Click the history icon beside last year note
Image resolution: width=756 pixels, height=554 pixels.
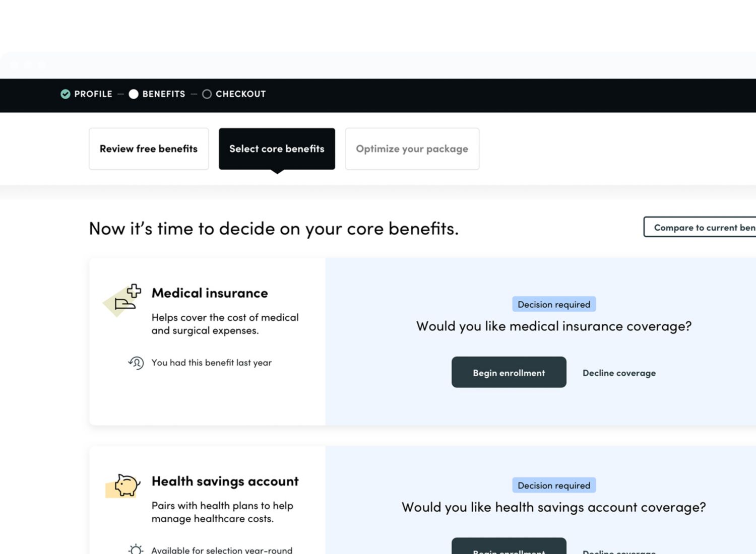(x=136, y=363)
